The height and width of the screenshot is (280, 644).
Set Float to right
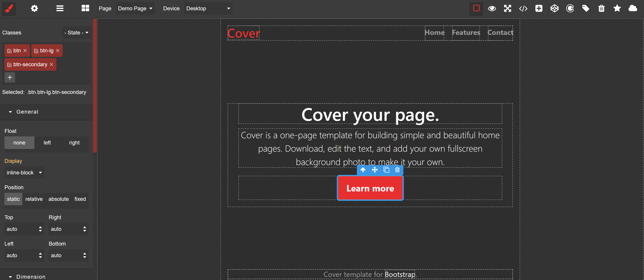[74, 143]
